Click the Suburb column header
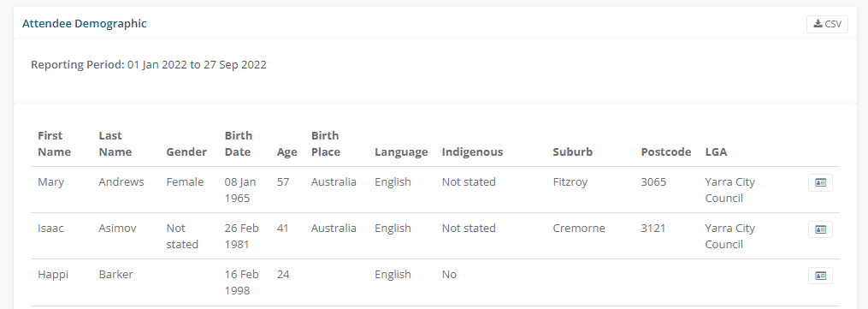868x309 pixels. tap(572, 152)
